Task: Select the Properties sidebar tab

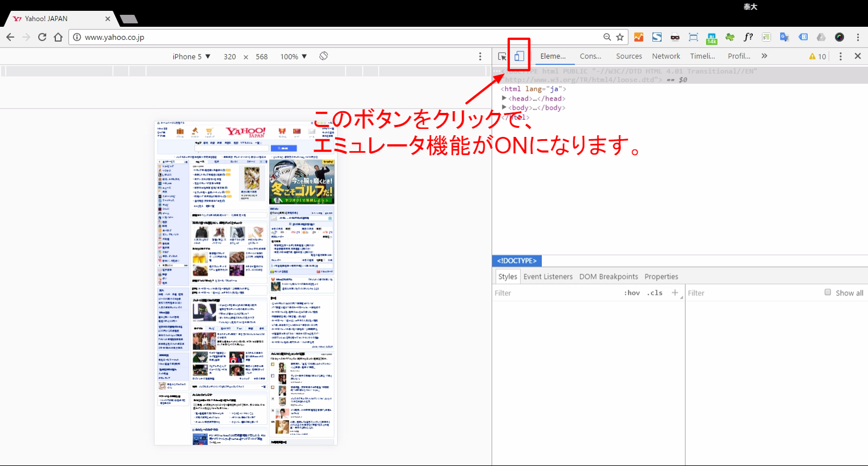Action: click(662, 277)
